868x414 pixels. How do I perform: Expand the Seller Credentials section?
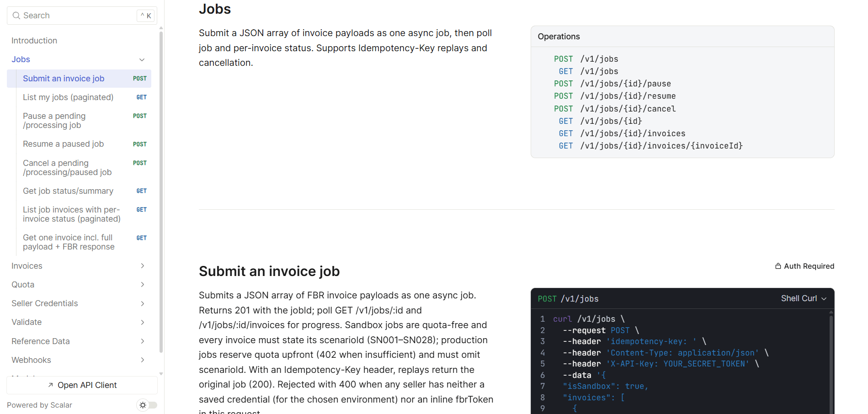pyautogui.click(x=143, y=303)
